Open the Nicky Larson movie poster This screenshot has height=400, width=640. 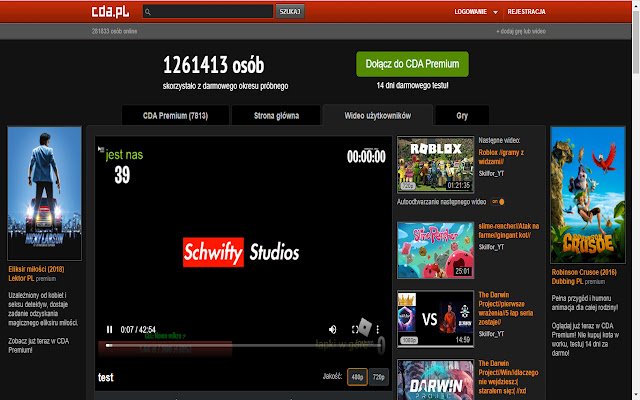[x=44, y=193]
